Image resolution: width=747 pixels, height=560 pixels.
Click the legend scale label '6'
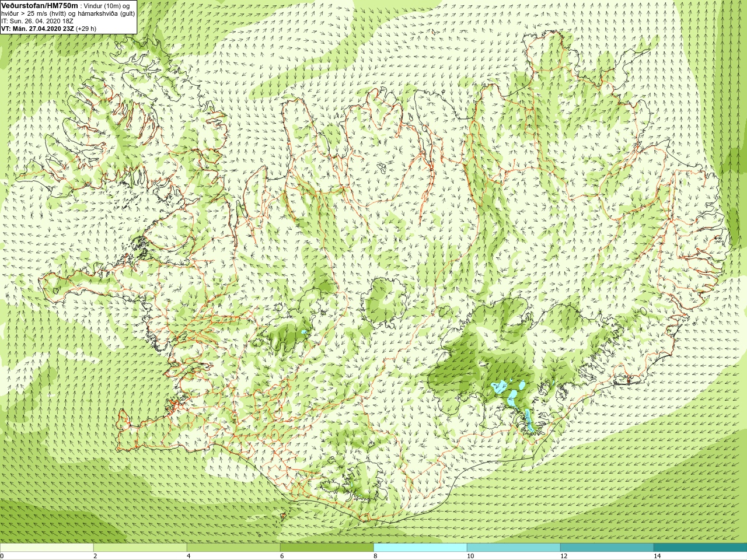pyautogui.click(x=282, y=556)
